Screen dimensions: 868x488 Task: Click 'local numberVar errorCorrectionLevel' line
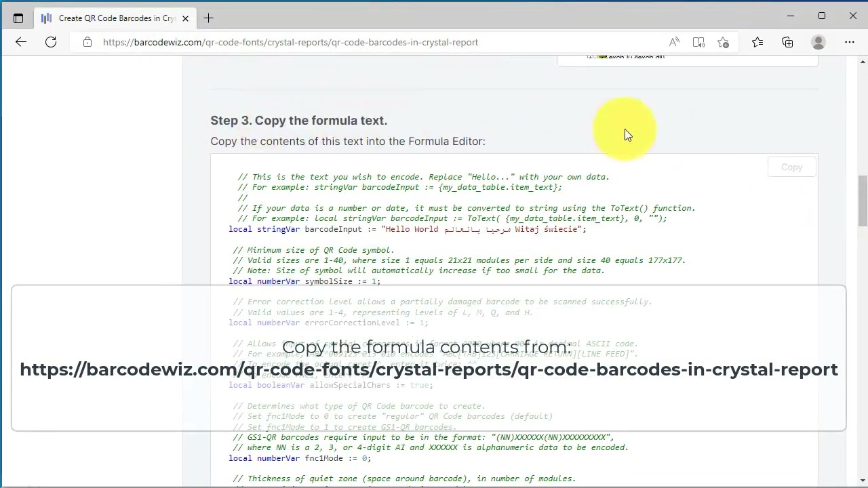(x=328, y=323)
